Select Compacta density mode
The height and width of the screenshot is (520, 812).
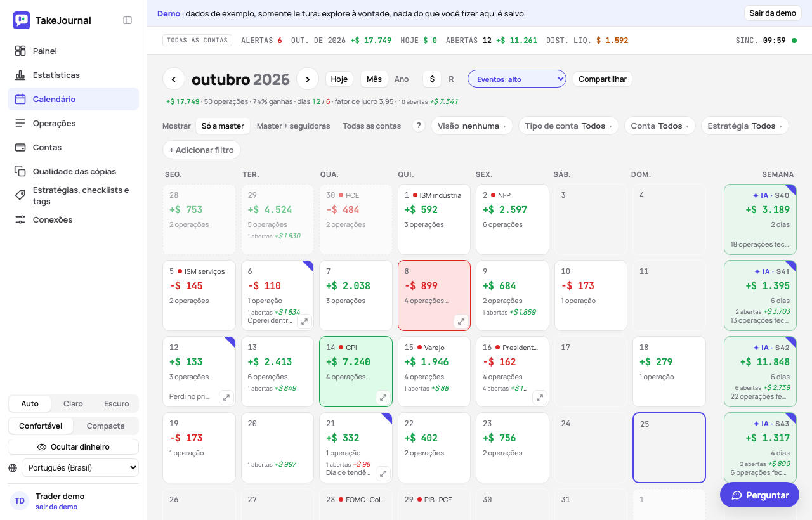(x=105, y=426)
